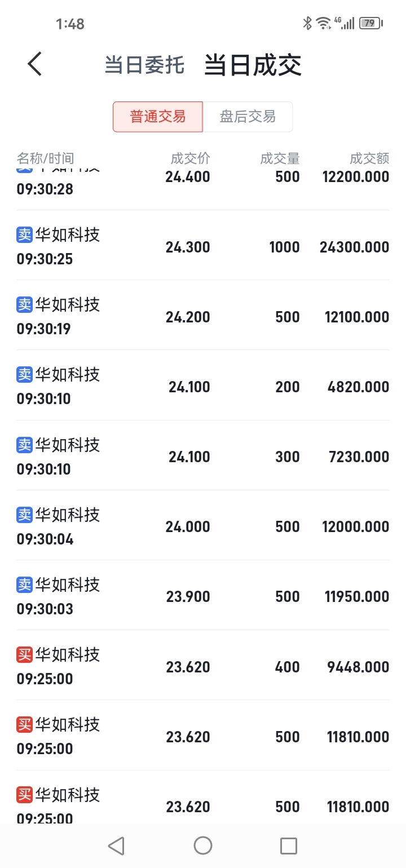Open the 7230.000 amount trade row

(x=203, y=455)
